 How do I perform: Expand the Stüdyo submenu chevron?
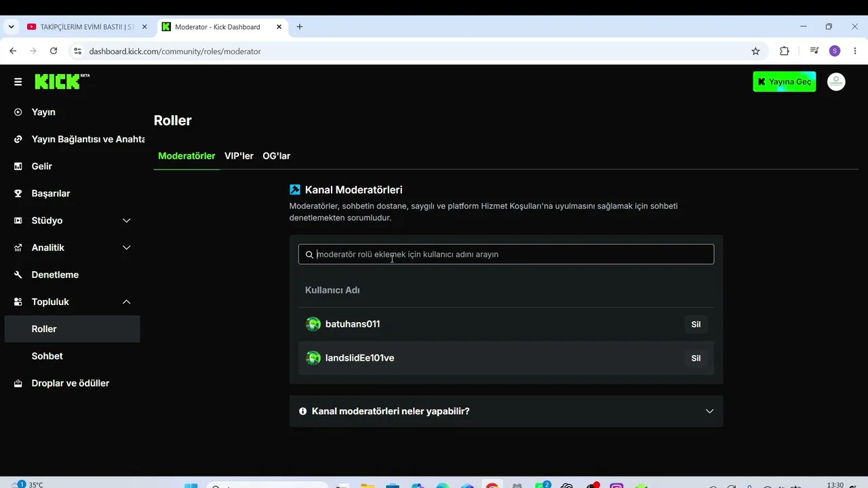(126, 220)
